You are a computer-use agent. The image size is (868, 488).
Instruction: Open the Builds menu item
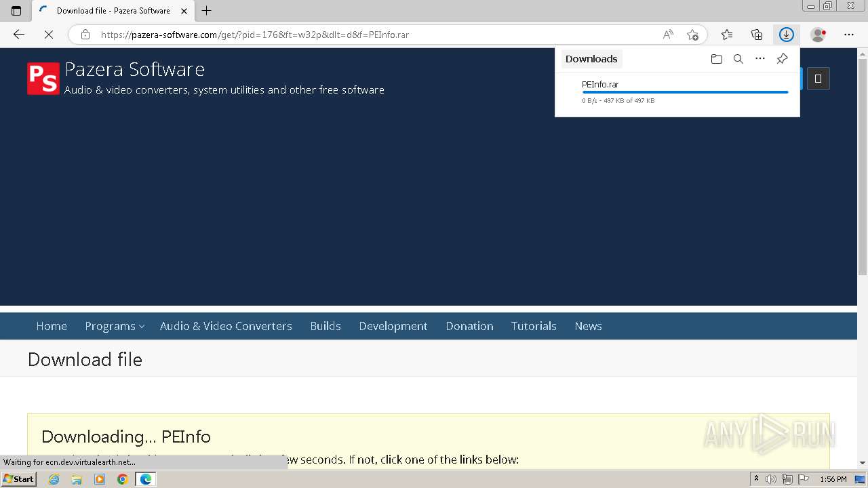(325, 326)
